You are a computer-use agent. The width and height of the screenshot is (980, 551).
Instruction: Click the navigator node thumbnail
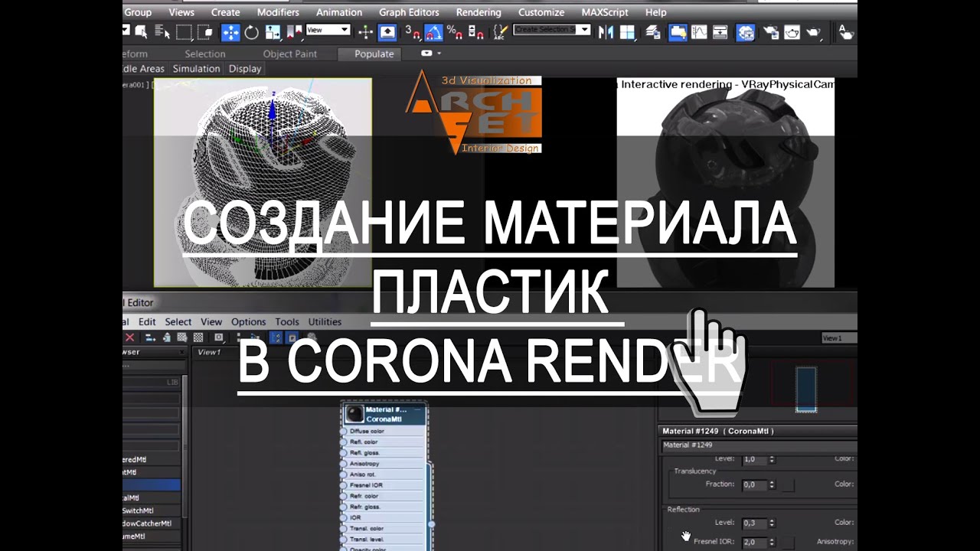point(806,389)
